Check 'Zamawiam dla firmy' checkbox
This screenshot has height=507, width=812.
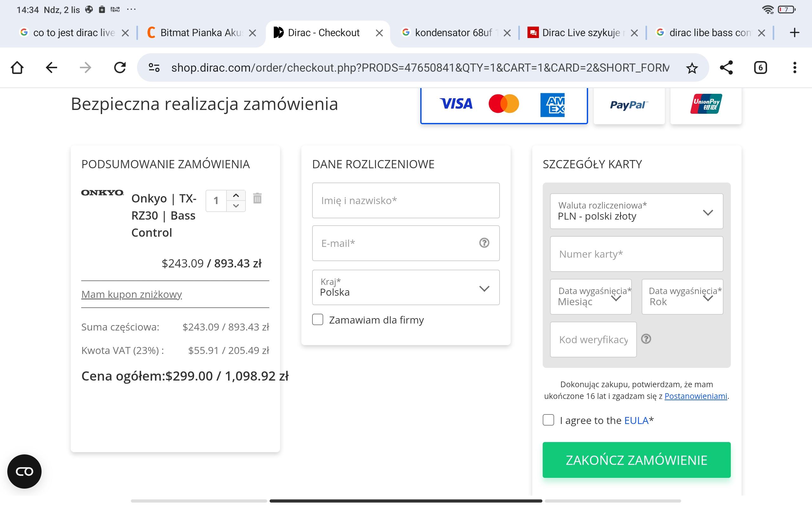point(318,319)
